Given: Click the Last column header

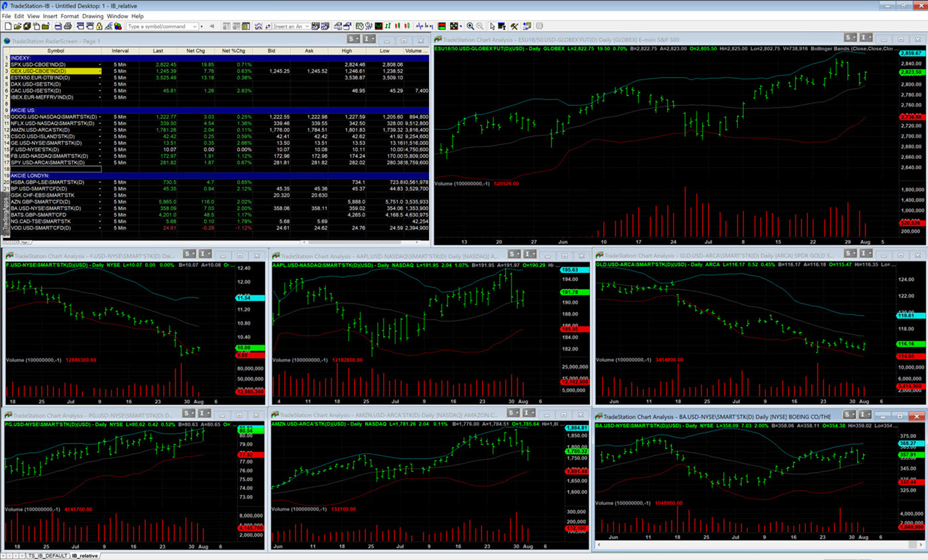Looking at the screenshot, I should [x=158, y=50].
